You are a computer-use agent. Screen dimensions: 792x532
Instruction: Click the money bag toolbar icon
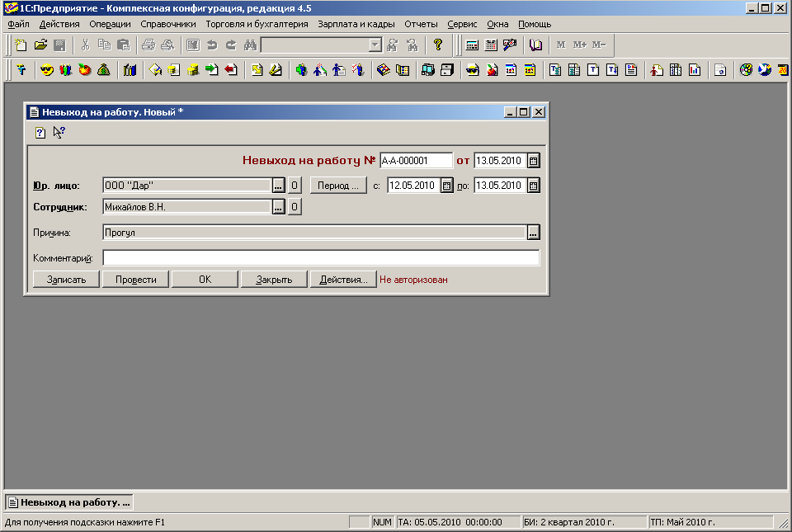pyautogui.click(x=104, y=70)
